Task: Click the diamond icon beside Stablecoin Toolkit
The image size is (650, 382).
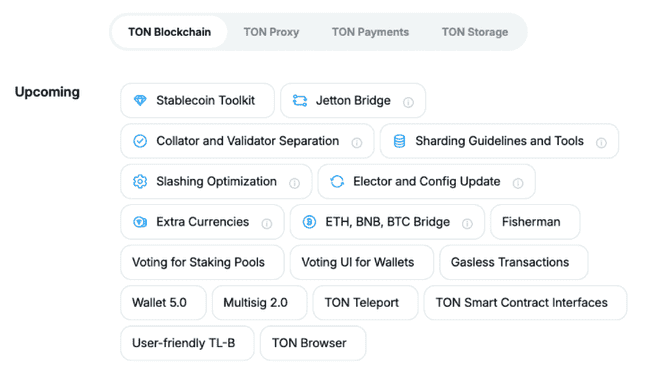Action: (x=140, y=100)
